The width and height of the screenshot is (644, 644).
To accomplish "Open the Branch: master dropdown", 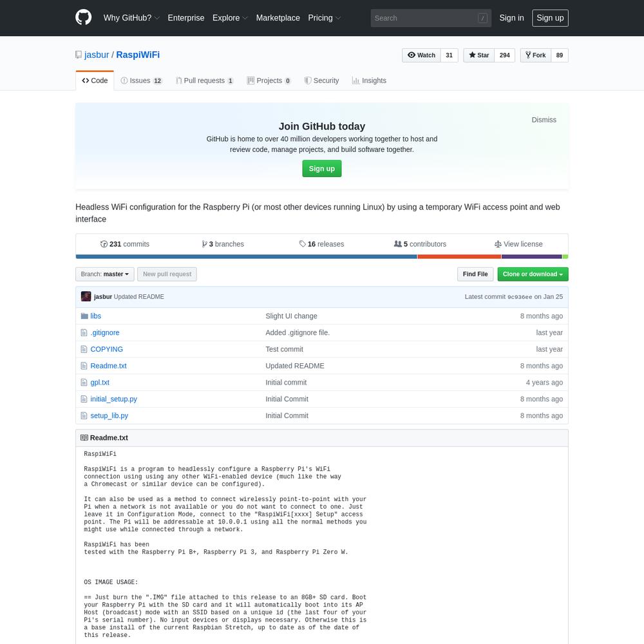I will [105, 274].
